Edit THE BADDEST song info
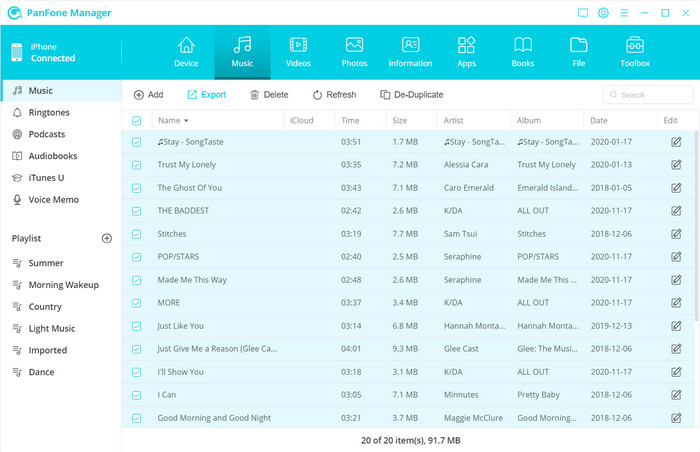Image resolution: width=700 pixels, height=452 pixels. pos(676,211)
